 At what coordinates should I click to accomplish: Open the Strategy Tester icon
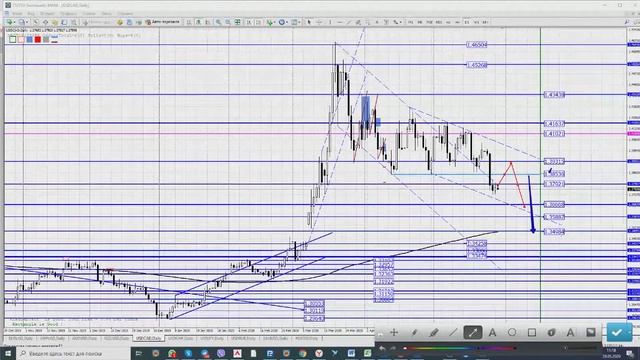[73, 22]
